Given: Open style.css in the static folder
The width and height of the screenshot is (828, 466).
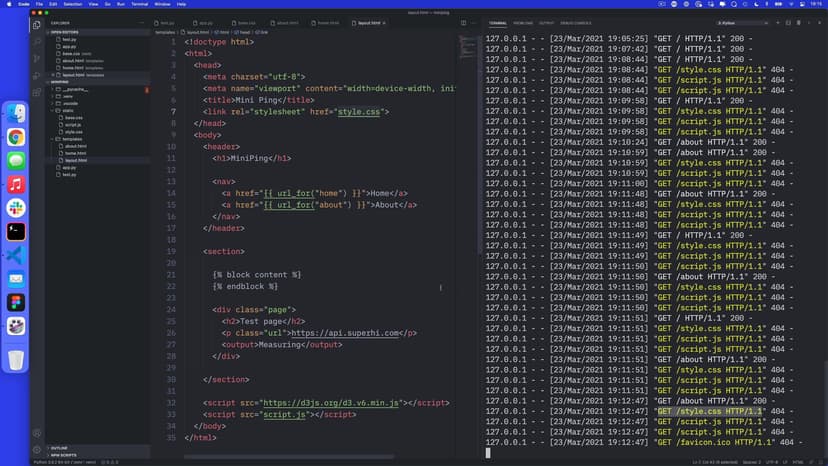Looking at the screenshot, I should pos(73,131).
